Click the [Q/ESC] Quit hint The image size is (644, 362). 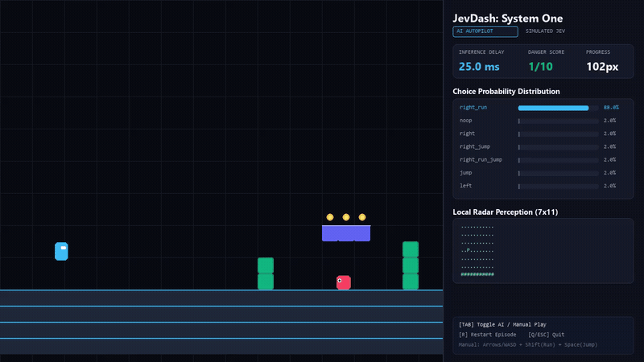[x=547, y=335]
